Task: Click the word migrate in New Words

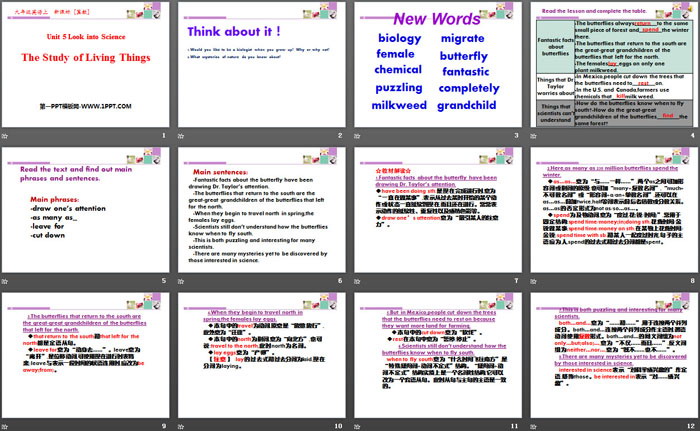Action: (x=463, y=38)
